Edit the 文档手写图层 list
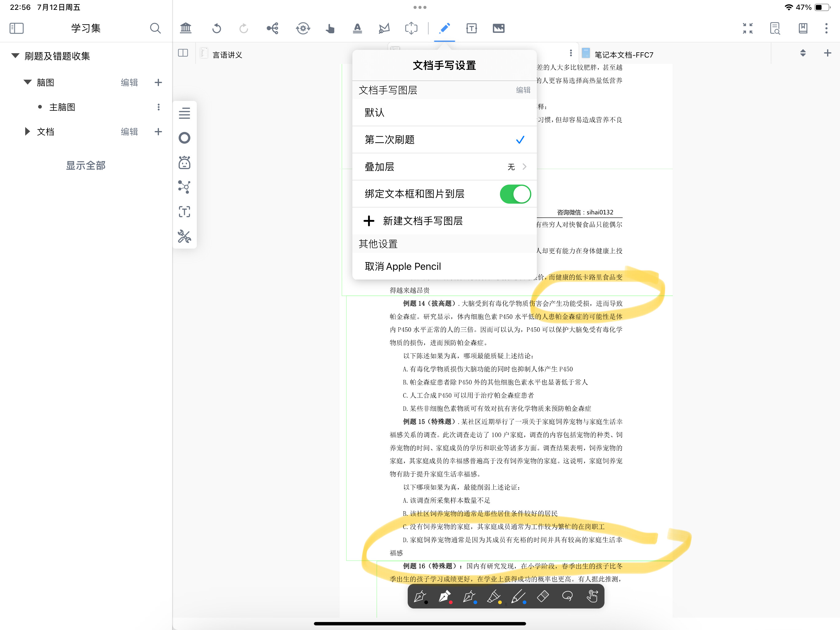Screen dimensions: 840x630 [523, 90]
